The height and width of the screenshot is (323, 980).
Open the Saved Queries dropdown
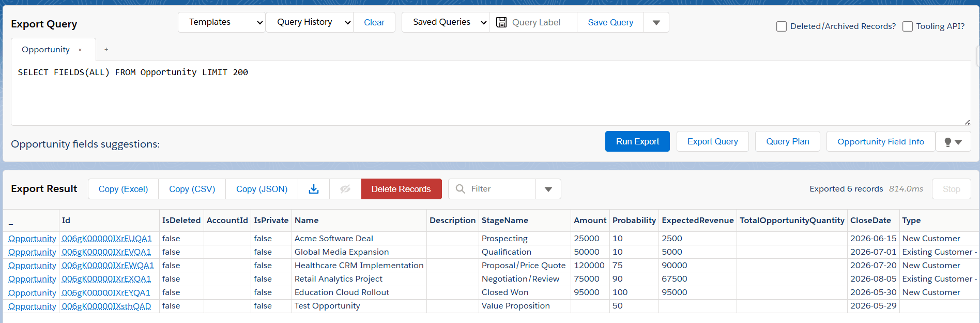[446, 22]
